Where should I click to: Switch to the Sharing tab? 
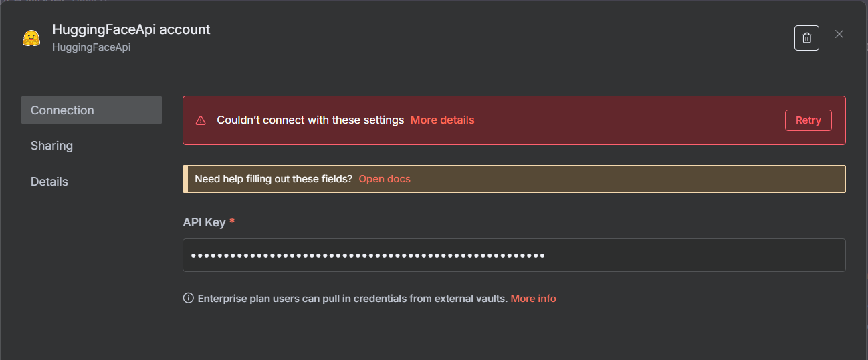click(52, 146)
